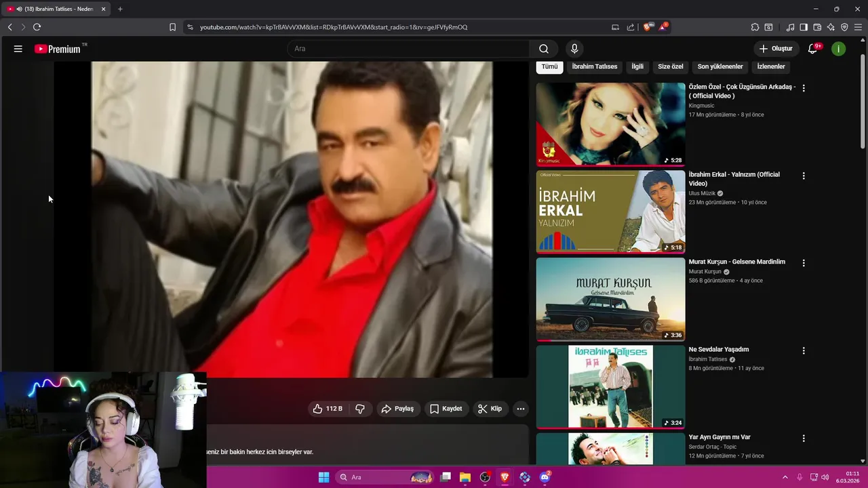Select the Tümü filter chip
Image resolution: width=868 pixels, height=488 pixels.
[x=549, y=66]
